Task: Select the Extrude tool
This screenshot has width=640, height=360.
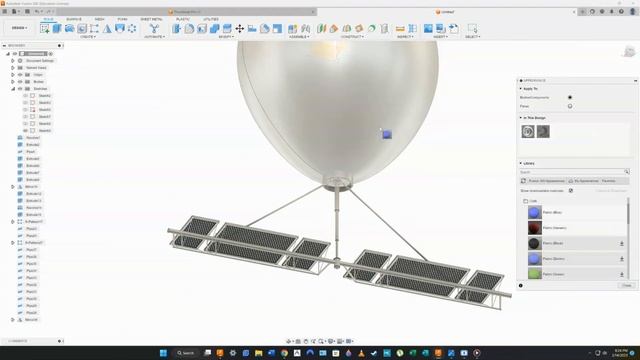Action: [x=57, y=28]
